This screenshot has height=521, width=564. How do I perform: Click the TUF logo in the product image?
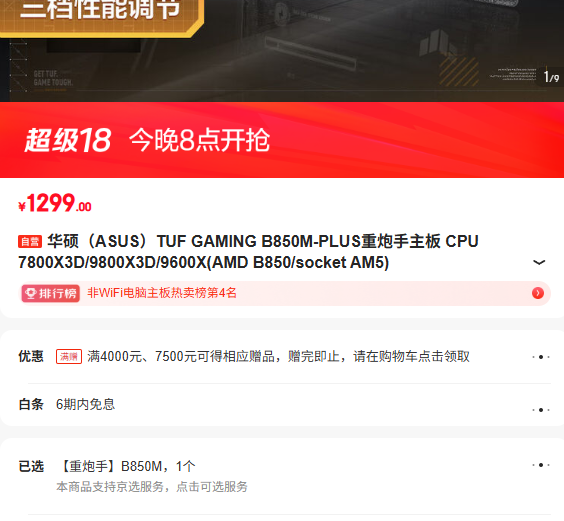tap(436, 43)
